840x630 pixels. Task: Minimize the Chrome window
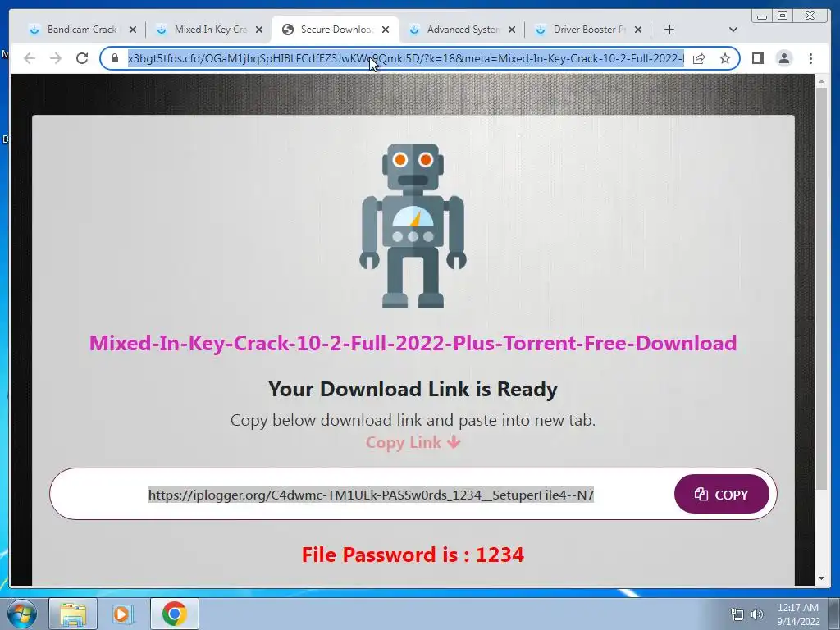tap(762, 16)
